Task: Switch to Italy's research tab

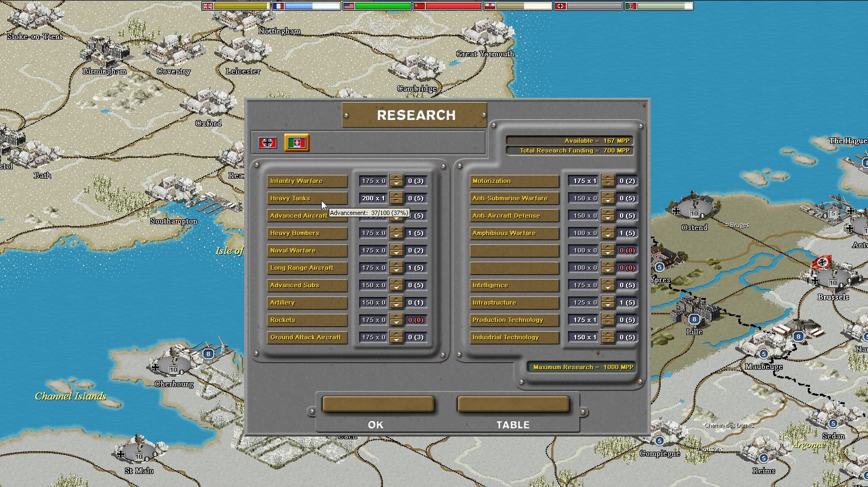Action: pos(297,143)
